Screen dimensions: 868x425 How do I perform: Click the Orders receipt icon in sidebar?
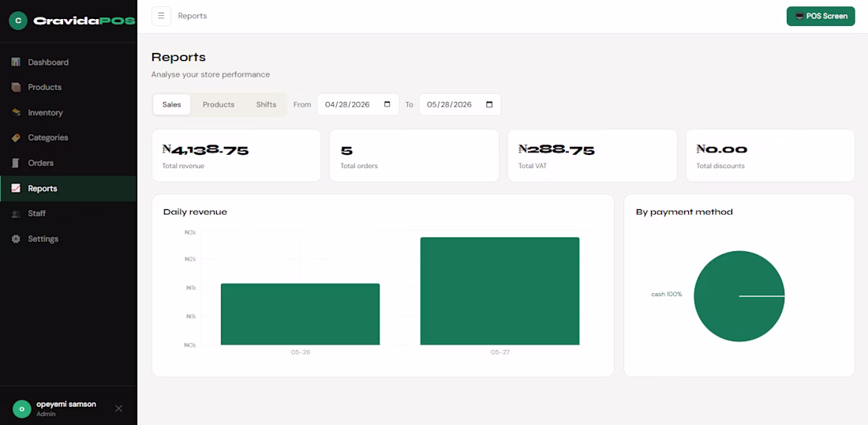point(16,163)
